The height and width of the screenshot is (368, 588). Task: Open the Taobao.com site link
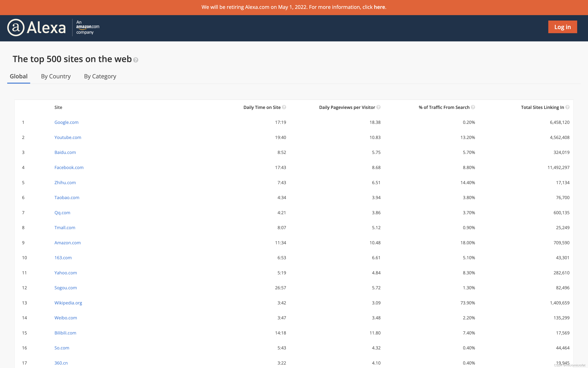point(67,197)
